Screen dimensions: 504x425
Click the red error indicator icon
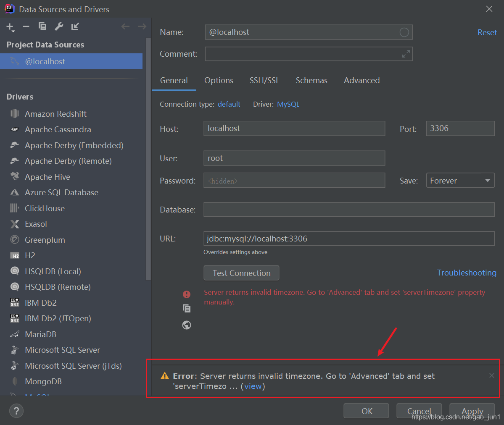coord(187,294)
